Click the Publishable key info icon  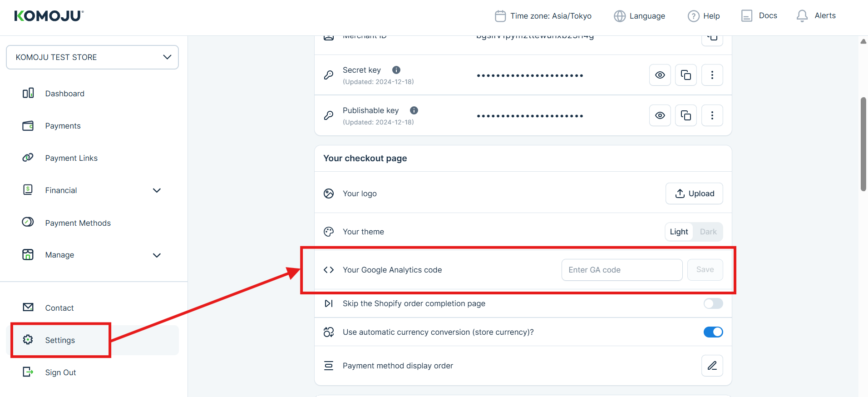414,110
